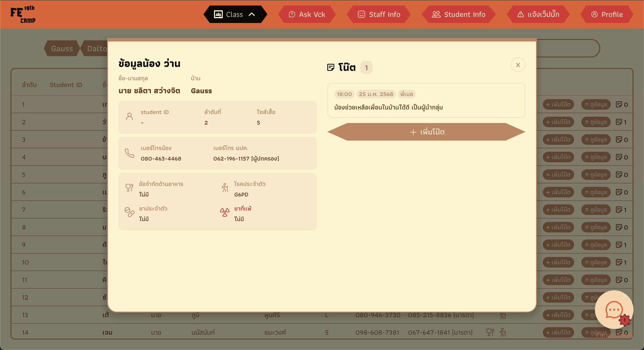The width and height of the screenshot is (644, 350).
Task: Click ดูข้อมูล in table row 6
Action: point(596,192)
